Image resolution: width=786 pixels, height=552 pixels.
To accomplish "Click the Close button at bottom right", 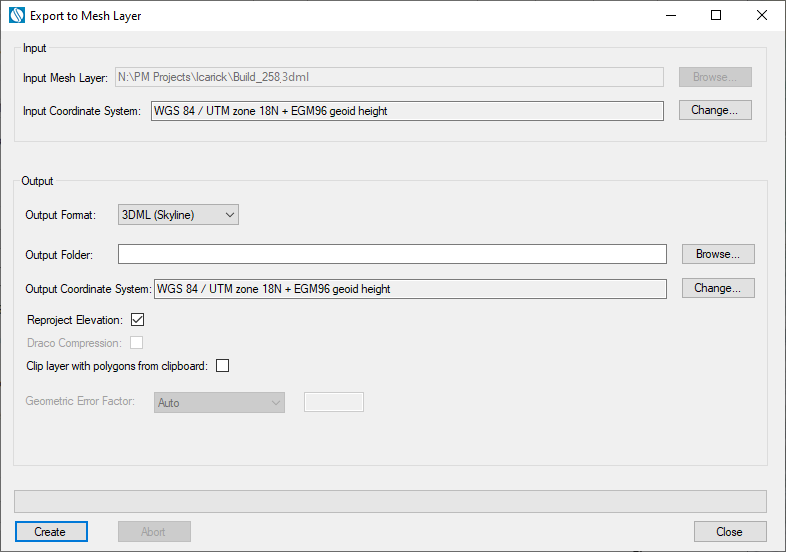I will click(x=729, y=532).
